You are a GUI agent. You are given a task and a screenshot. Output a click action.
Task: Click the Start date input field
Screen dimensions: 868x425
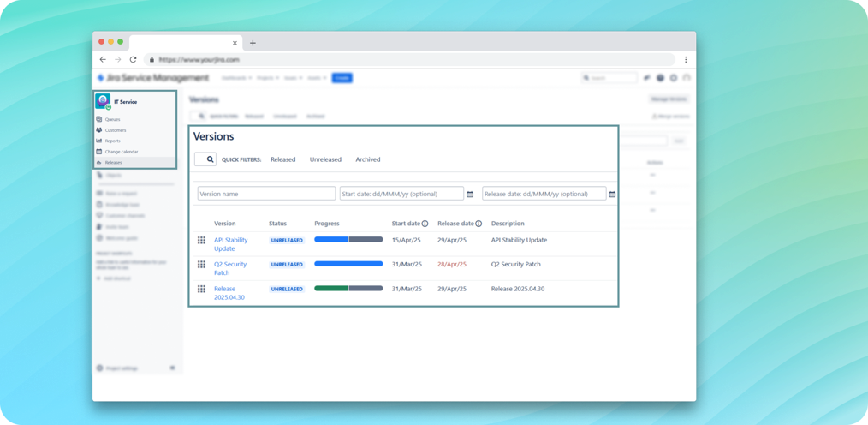[401, 194]
